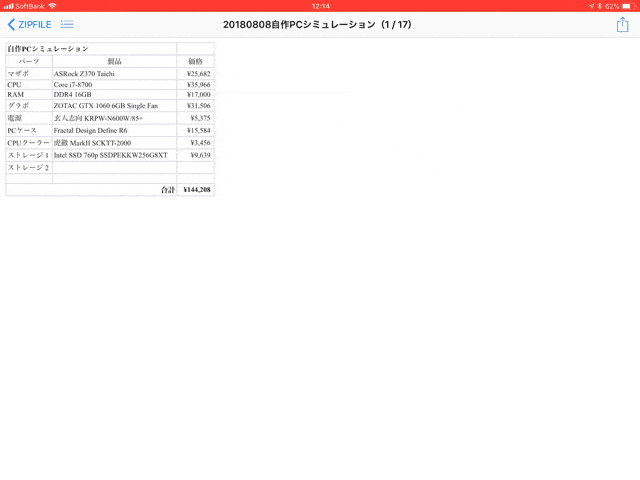Tap the battery icon in status bar
Viewport: 640px width, 480px height.
[629, 6]
